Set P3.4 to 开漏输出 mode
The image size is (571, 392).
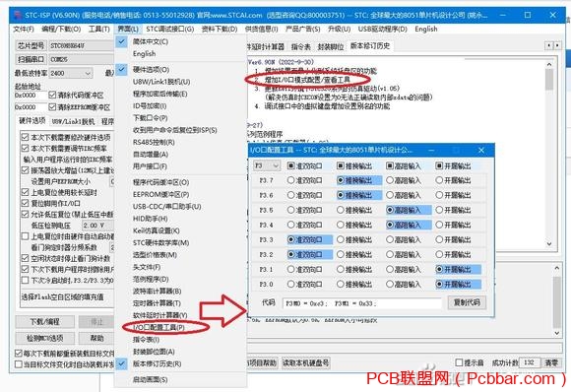(439, 225)
